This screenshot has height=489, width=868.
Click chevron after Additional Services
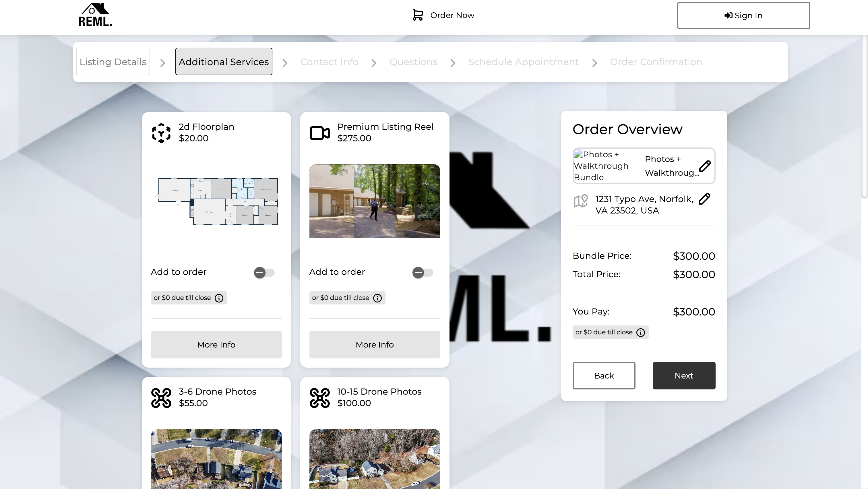(285, 63)
